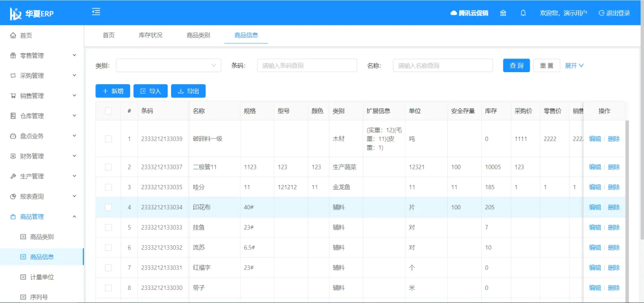Tick checkbox for row 带子
This screenshot has width=644, height=303.
(109, 288)
